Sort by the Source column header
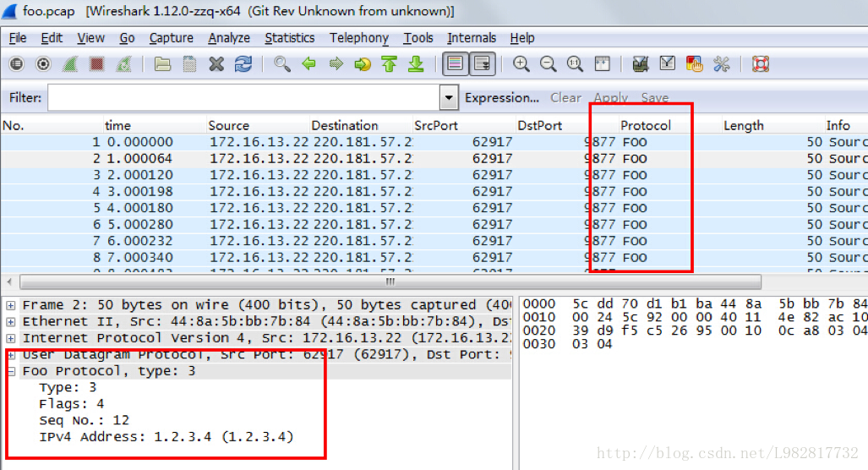Image resolution: width=868 pixels, height=470 pixels. tap(258, 126)
